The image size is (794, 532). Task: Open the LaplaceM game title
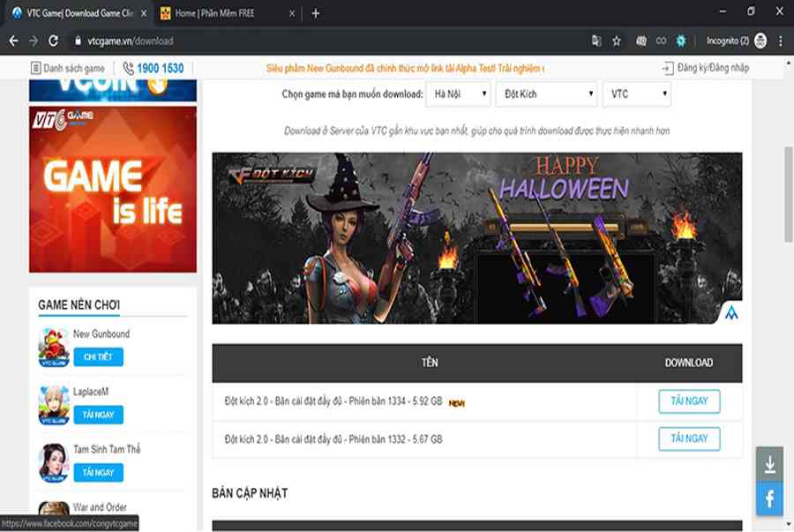coord(91,392)
